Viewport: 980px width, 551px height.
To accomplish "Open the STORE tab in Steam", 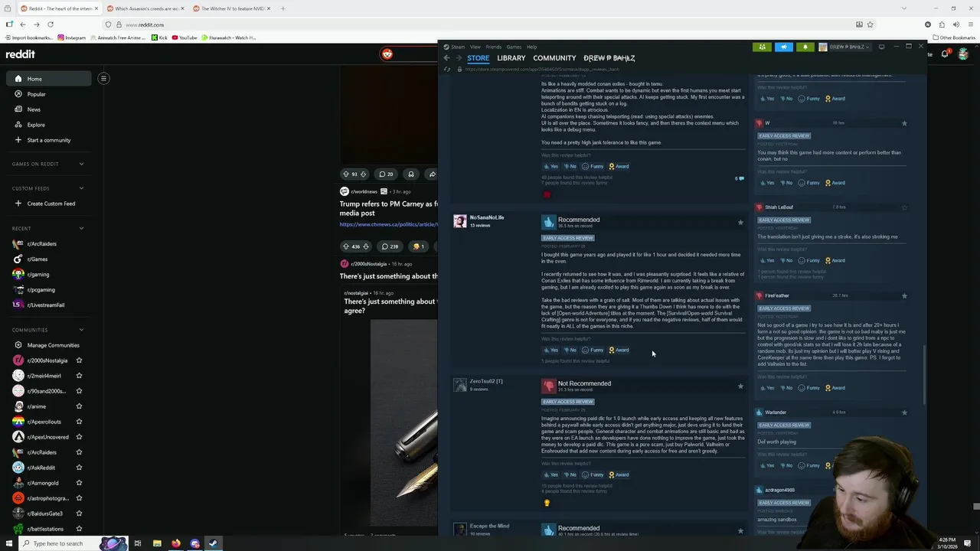I will 478,58.
